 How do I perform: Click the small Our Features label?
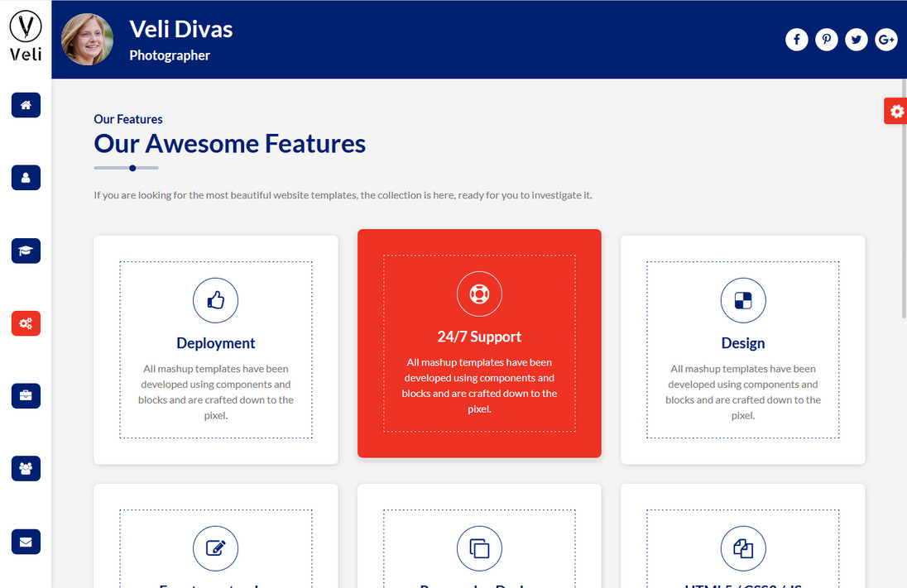pyautogui.click(x=127, y=119)
